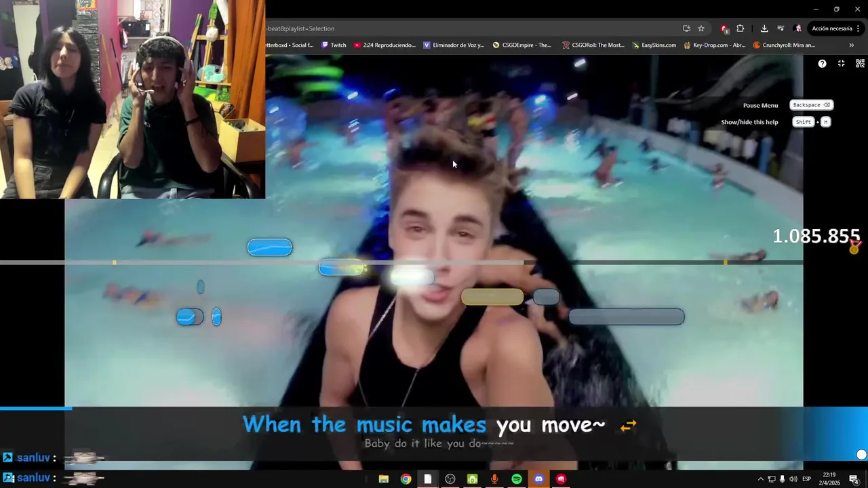Click the duet swap arrows icon after lyrics
The image size is (868, 488).
(629, 425)
